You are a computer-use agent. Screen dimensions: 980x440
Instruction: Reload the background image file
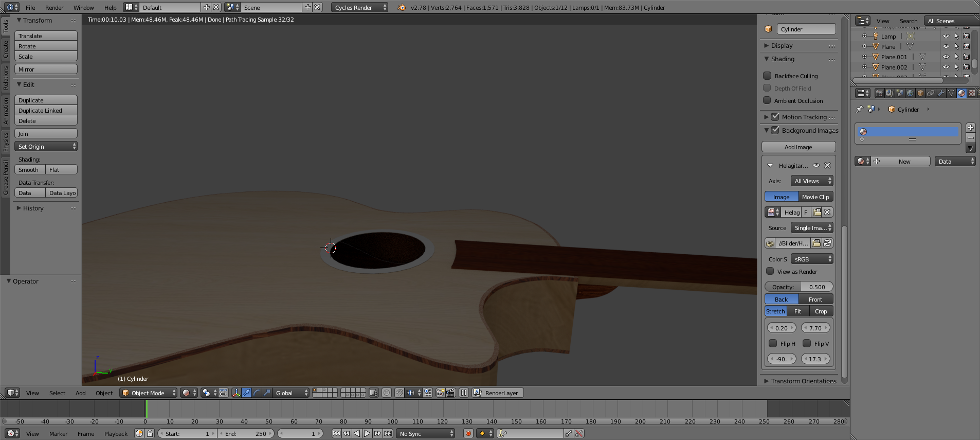tap(827, 243)
